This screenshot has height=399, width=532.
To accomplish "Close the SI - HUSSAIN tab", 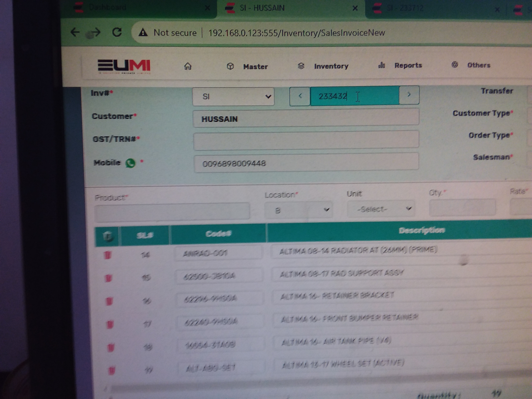I will [355, 8].
